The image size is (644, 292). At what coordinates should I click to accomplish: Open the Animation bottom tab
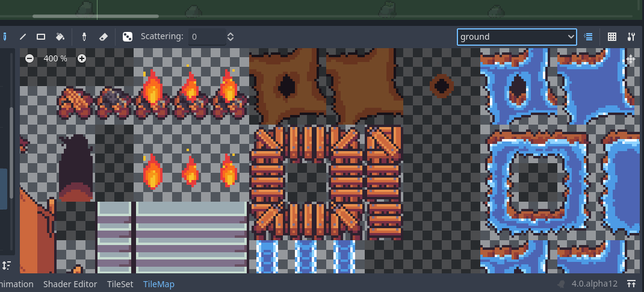[x=16, y=284]
